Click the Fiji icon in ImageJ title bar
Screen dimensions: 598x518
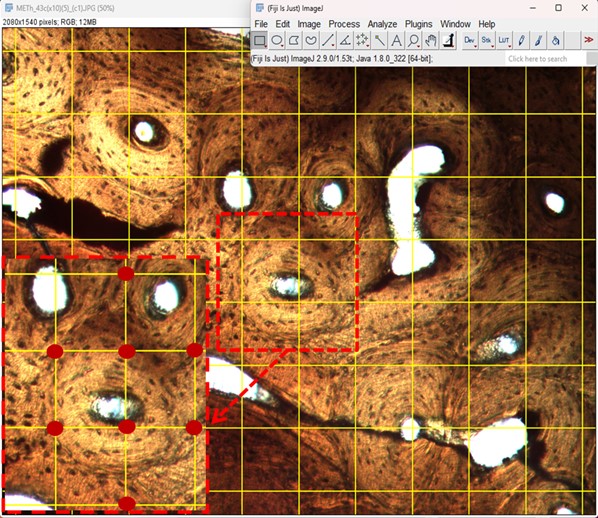point(260,8)
